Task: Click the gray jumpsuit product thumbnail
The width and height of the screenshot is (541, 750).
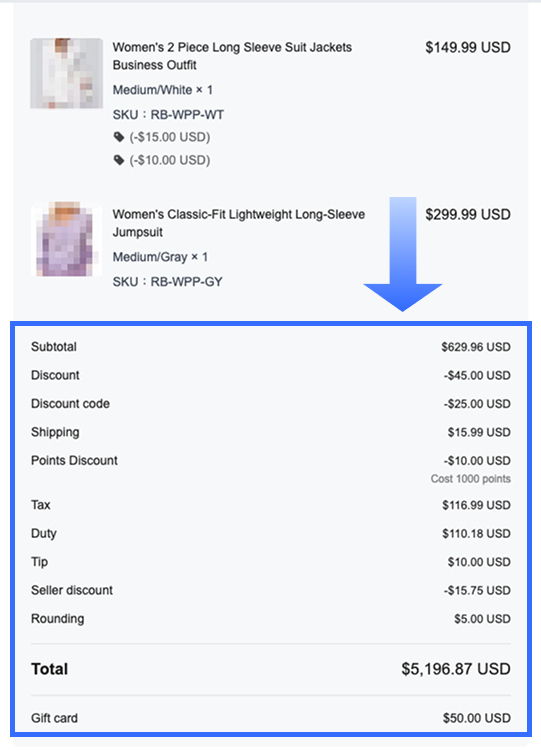Action: click(66, 239)
